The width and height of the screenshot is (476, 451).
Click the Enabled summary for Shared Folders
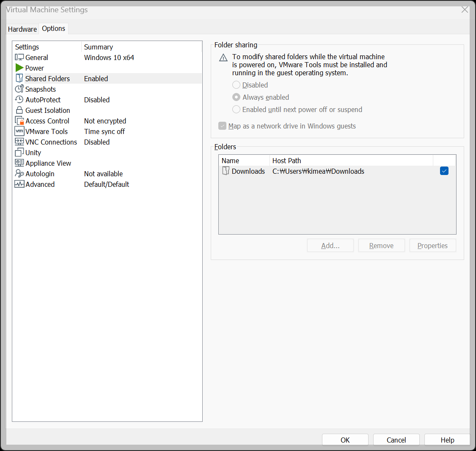pyautogui.click(x=96, y=79)
